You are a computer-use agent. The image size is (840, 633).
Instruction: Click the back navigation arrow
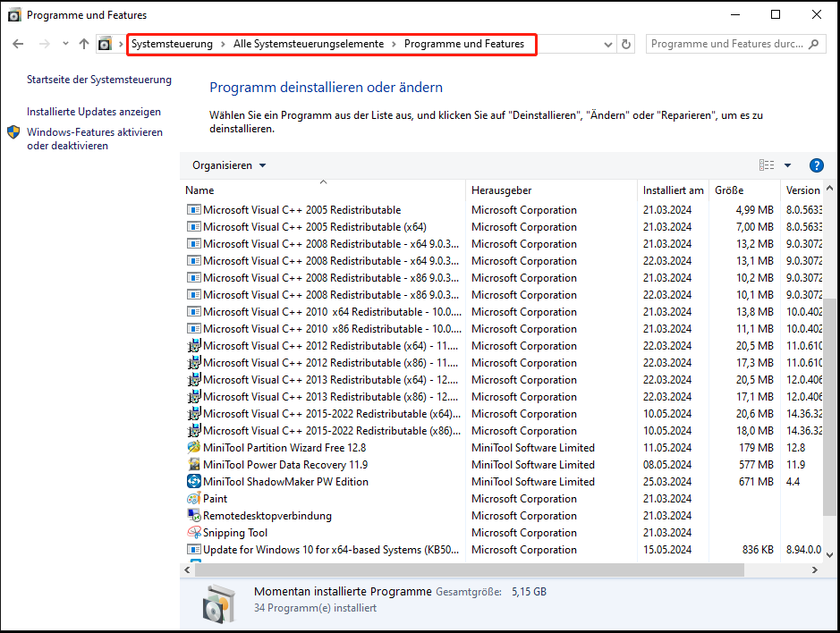18,44
